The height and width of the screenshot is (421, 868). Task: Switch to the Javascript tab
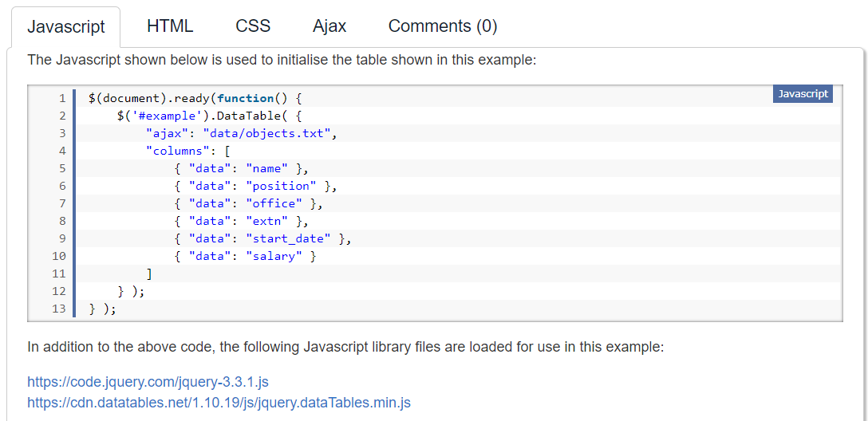[x=66, y=26]
